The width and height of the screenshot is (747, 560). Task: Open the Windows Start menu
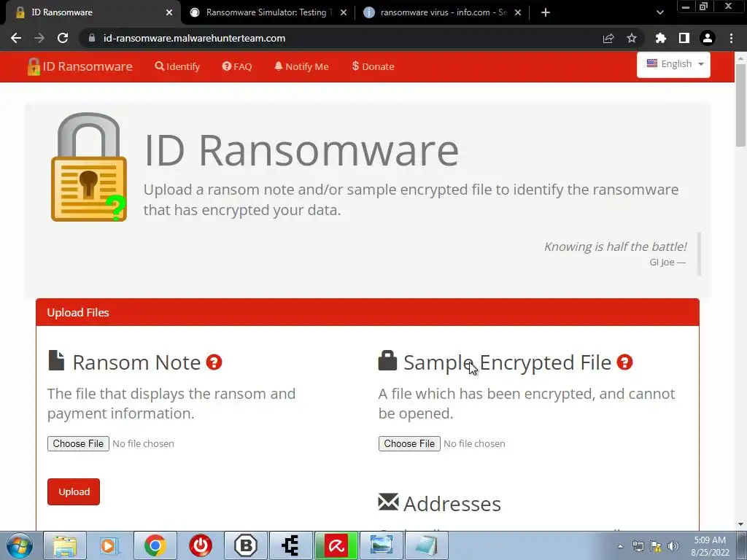(x=20, y=545)
